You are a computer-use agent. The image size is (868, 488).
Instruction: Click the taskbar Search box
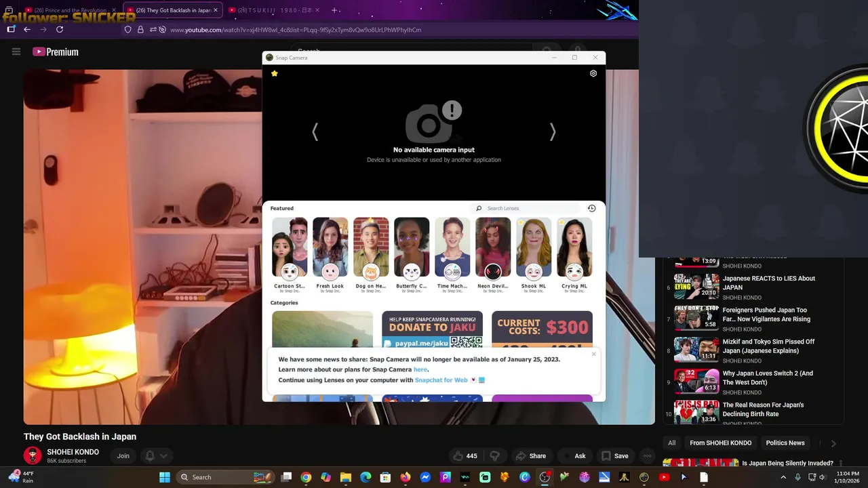[226, 477]
